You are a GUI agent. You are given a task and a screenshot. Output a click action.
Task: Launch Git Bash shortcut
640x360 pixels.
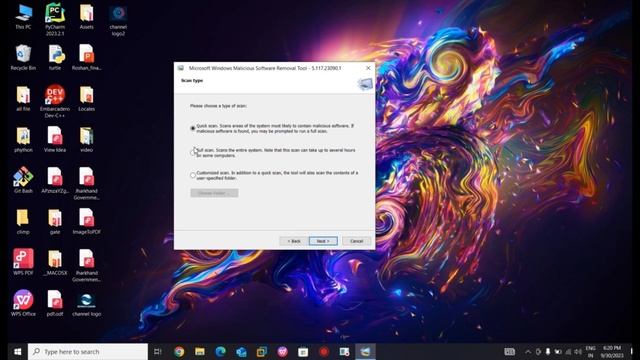(23, 180)
